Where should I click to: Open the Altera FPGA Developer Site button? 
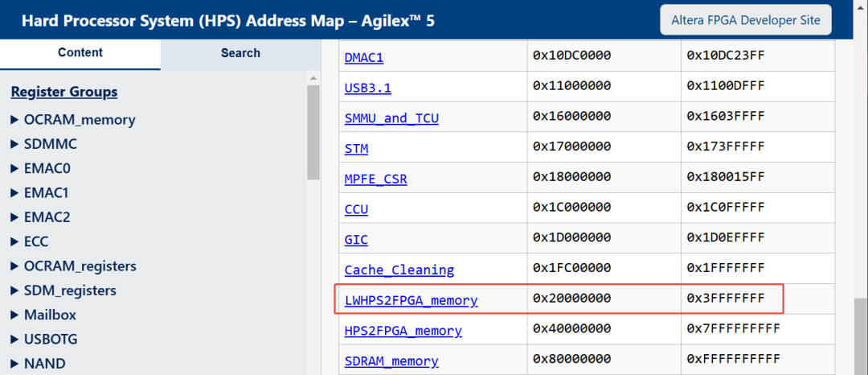746,20
